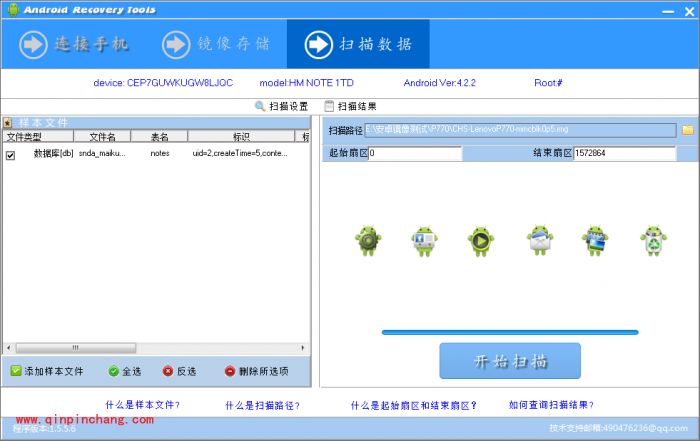Click the Android mail envelope icon
Screen dimensions: 700x441
[x=540, y=240]
